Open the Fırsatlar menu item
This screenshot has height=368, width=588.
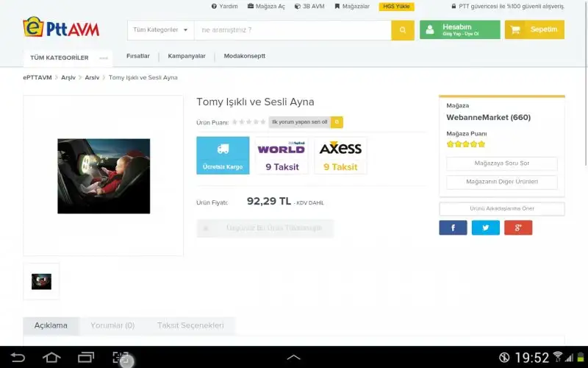click(x=138, y=56)
